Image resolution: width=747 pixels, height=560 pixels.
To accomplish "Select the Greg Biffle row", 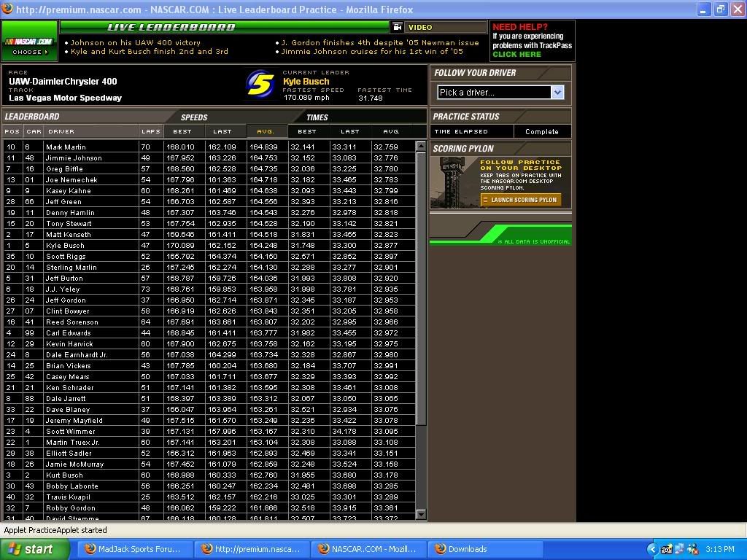I will coord(209,168).
